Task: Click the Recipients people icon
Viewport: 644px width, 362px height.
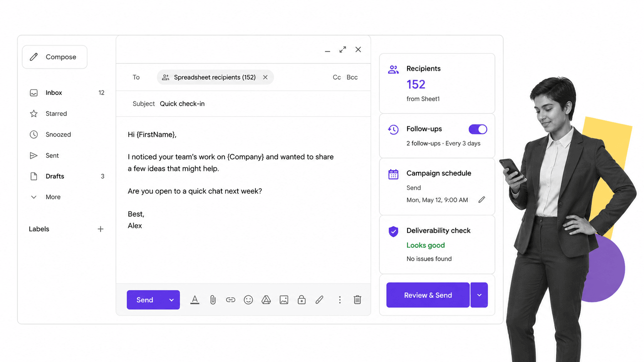Action: pyautogui.click(x=393, y=70)
